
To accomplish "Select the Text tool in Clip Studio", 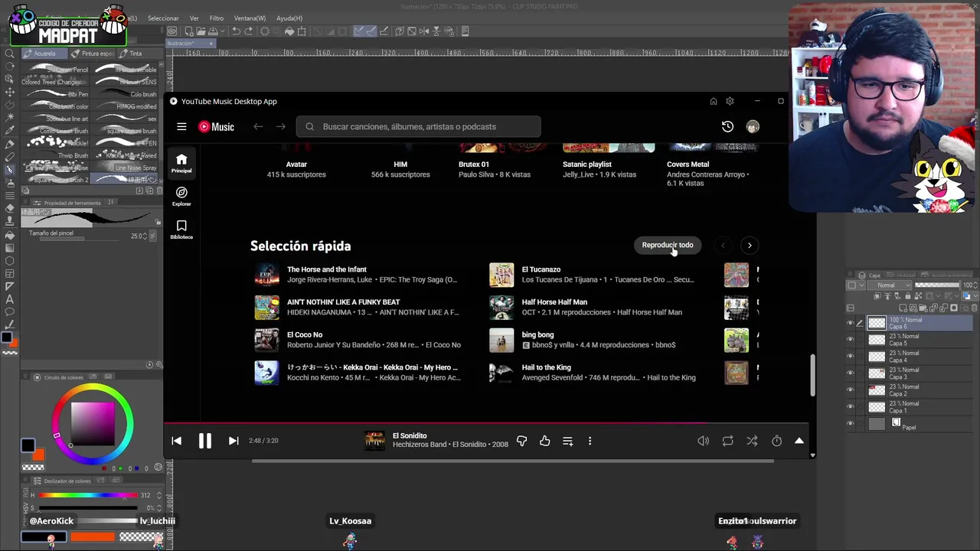I will pyautogui.click(x=9, y=299).
